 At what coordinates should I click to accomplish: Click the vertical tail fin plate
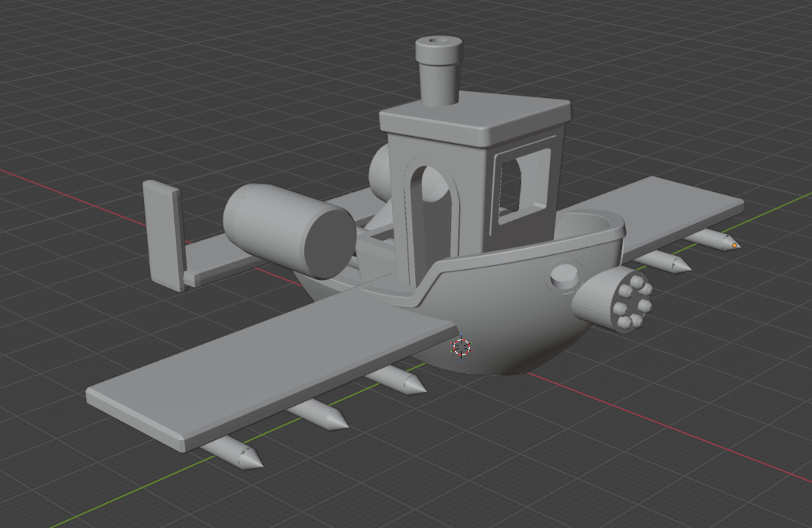(164, 236)
